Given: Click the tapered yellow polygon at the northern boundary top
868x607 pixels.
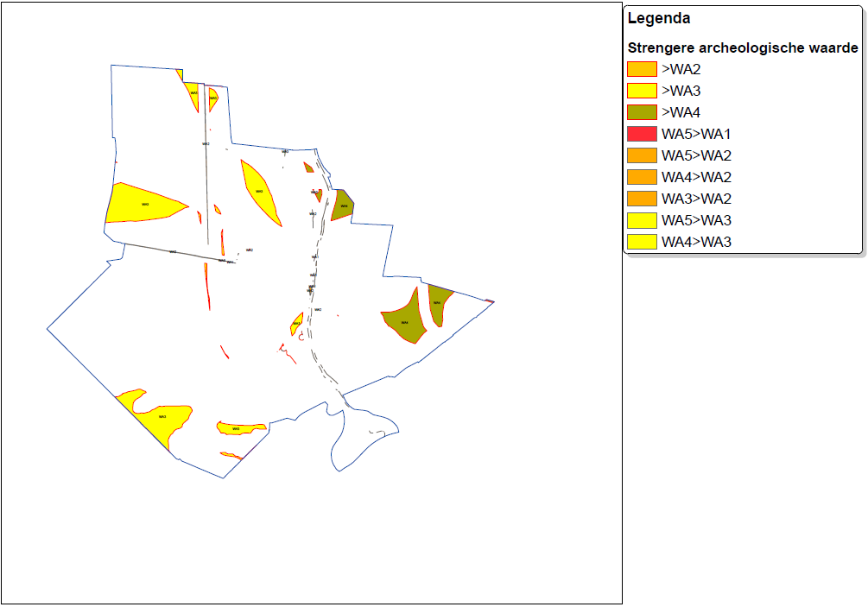Looking at the screenshot, I should (192, 94).
